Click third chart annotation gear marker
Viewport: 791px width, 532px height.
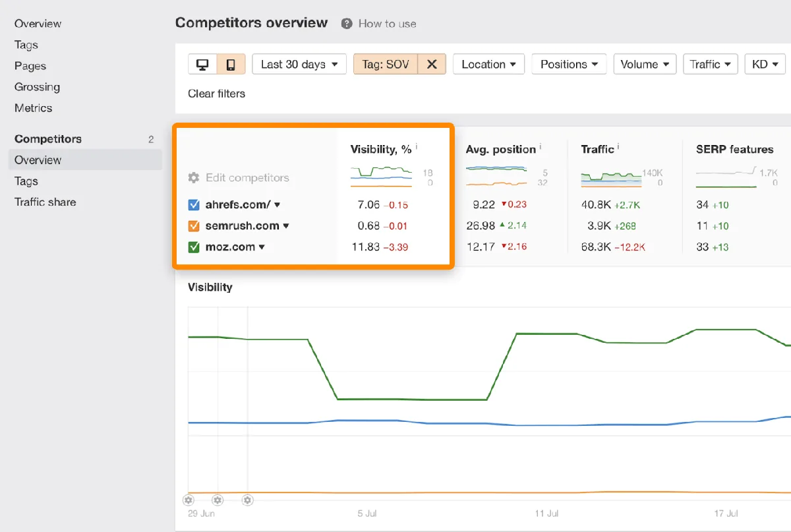(x=247, y=500)
